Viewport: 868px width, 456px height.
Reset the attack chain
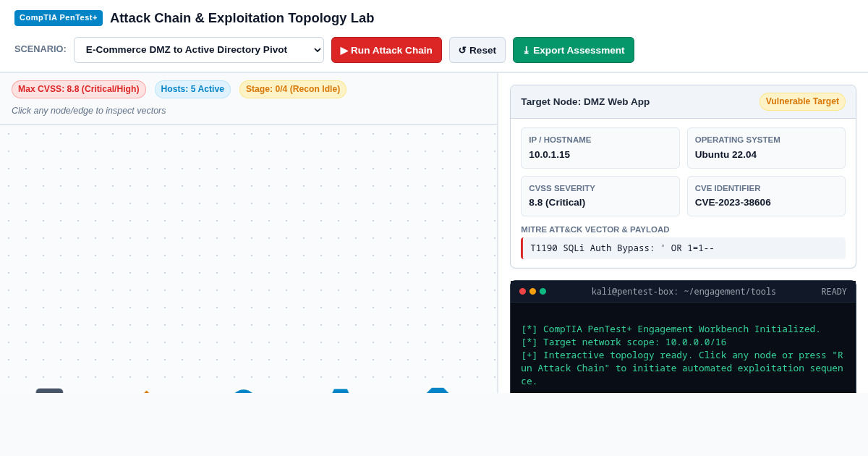click(477, 50)
